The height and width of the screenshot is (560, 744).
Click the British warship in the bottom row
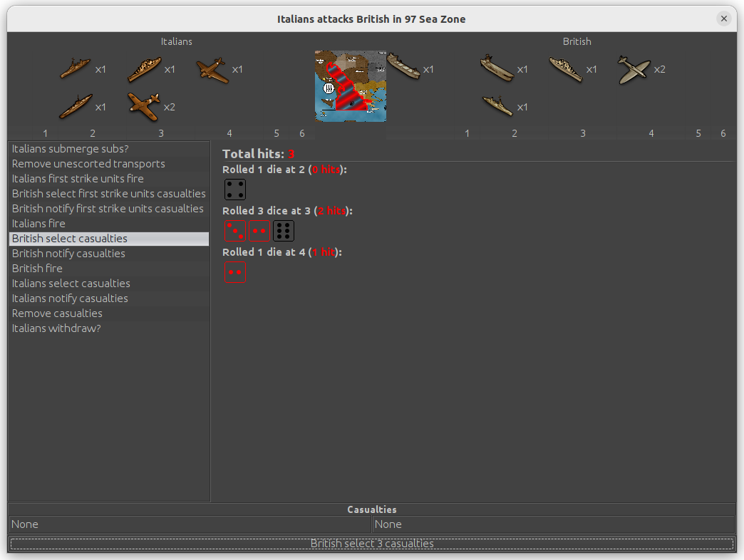click(x=497, y=105)
